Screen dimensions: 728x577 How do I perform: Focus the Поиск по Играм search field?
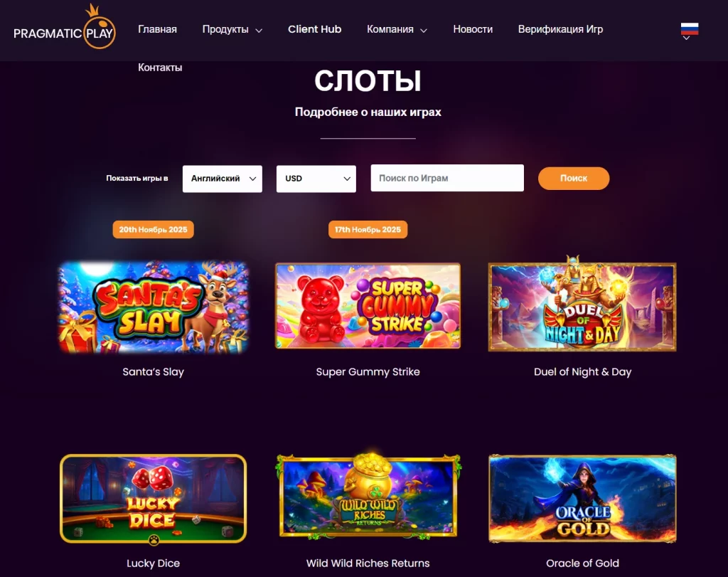click(447, 178)
